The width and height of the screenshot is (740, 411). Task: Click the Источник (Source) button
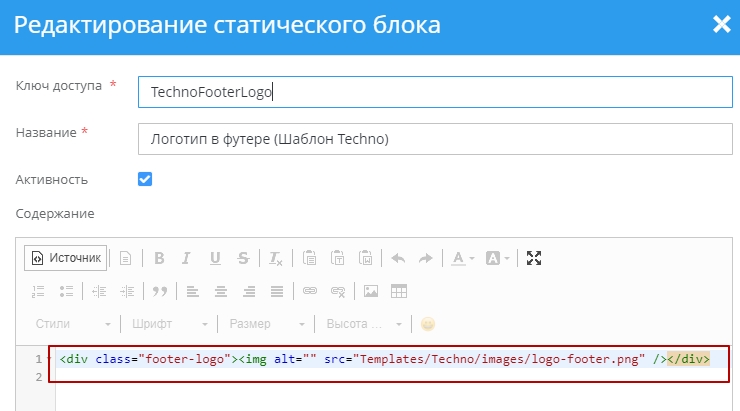coord(66,258)
